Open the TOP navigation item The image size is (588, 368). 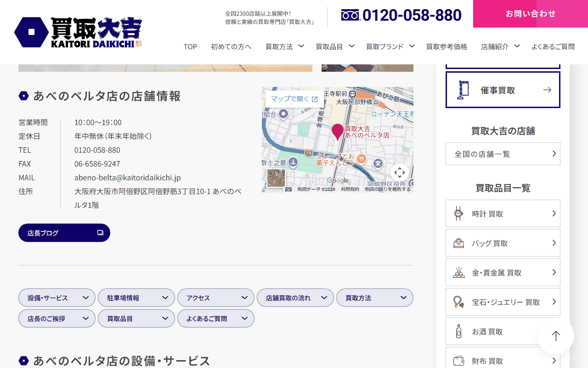(190, 46)
